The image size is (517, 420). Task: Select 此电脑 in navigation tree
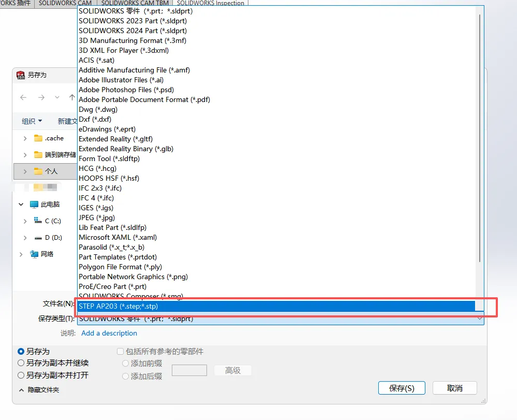[45, 205]
